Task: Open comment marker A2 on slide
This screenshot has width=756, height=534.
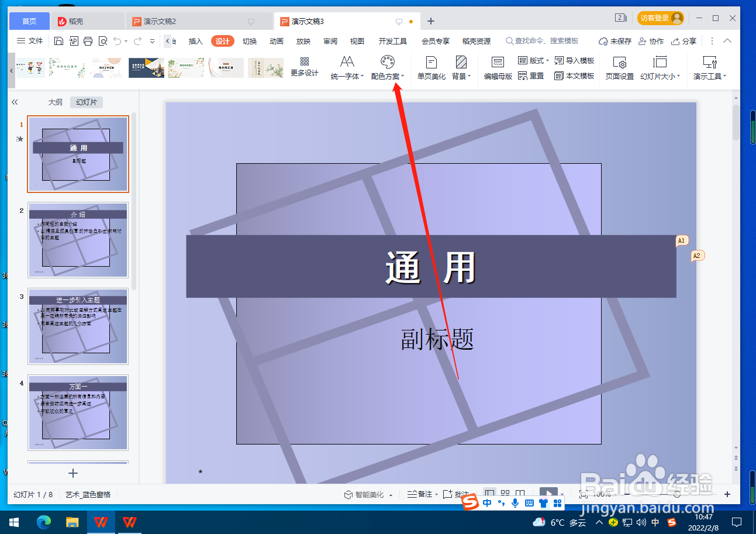Action: coord(697,256)
